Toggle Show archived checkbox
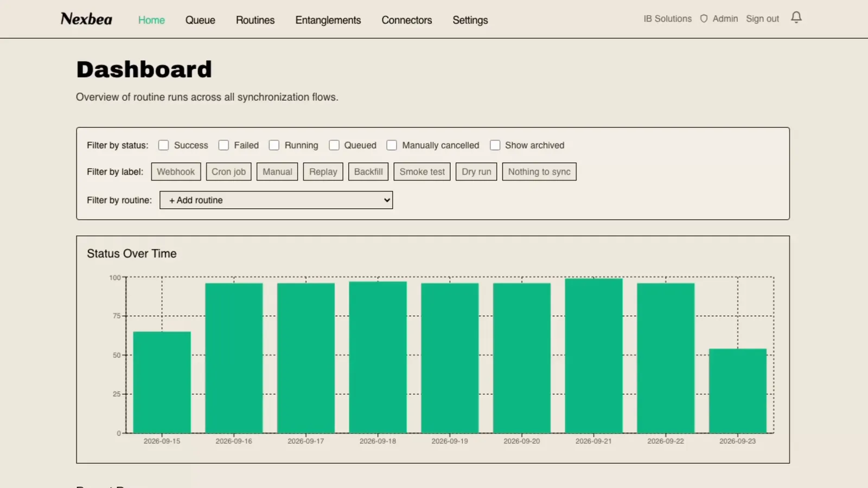This screenshot has height=488, width=868. click(x=495, y=145)
